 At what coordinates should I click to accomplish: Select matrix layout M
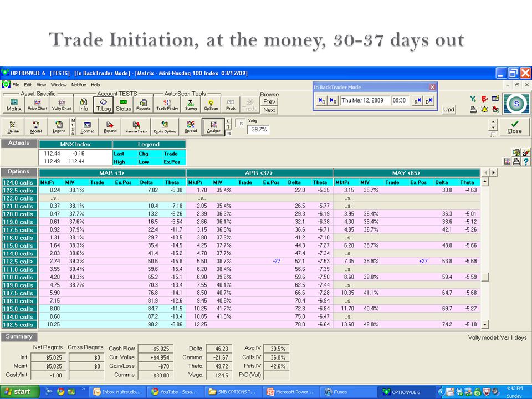[x=73, y=120]
